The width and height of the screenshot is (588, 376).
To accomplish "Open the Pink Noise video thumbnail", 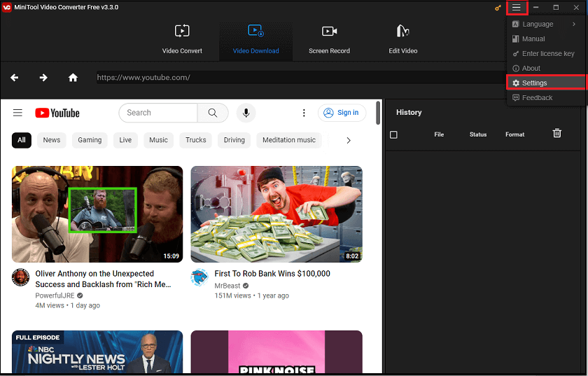I will (276, 351).
